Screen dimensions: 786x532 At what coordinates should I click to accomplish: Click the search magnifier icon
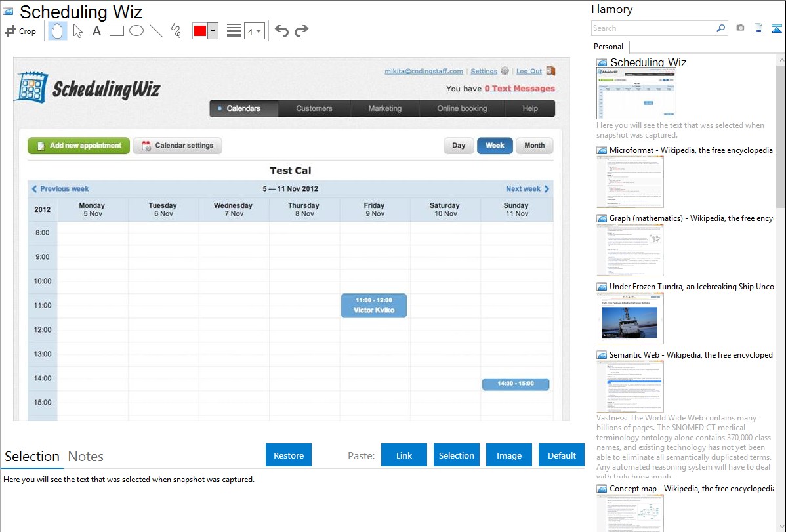click(x=721, y=28)
